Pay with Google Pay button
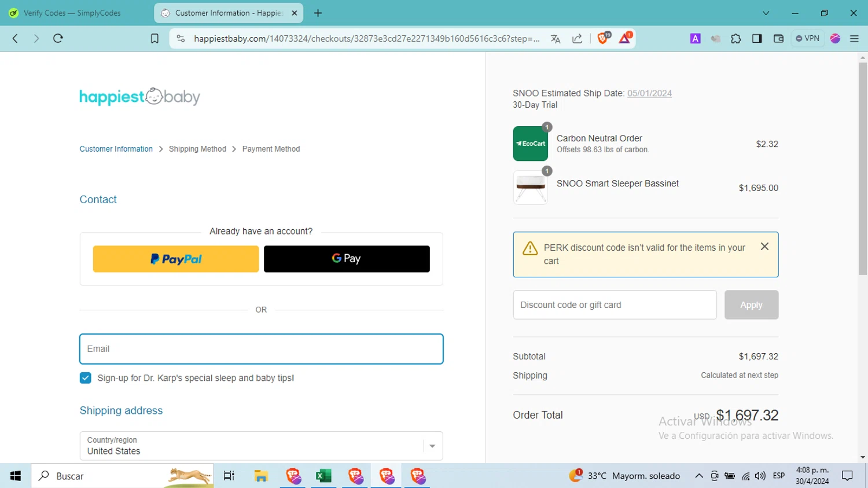The width and height of the screenshot is (868, 488). 347,259
